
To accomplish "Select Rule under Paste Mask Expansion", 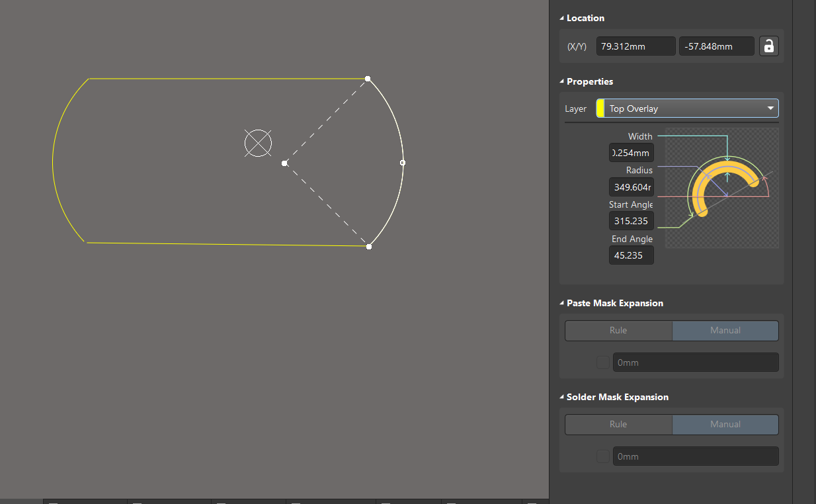I will tap(618, 331).
